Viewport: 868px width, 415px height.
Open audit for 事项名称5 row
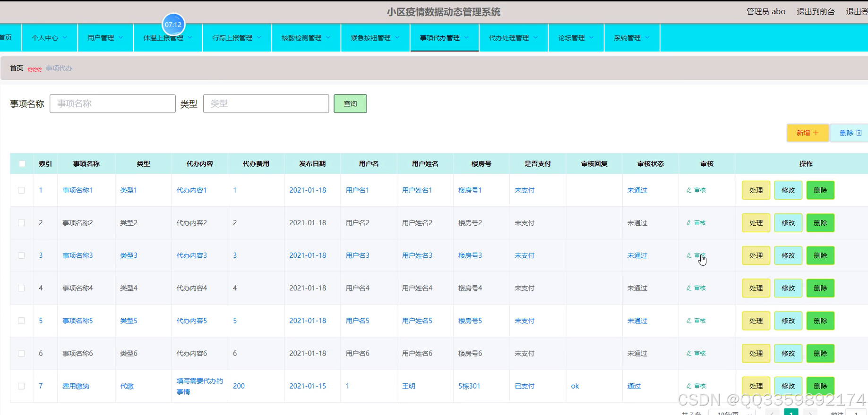coord(696,321)
